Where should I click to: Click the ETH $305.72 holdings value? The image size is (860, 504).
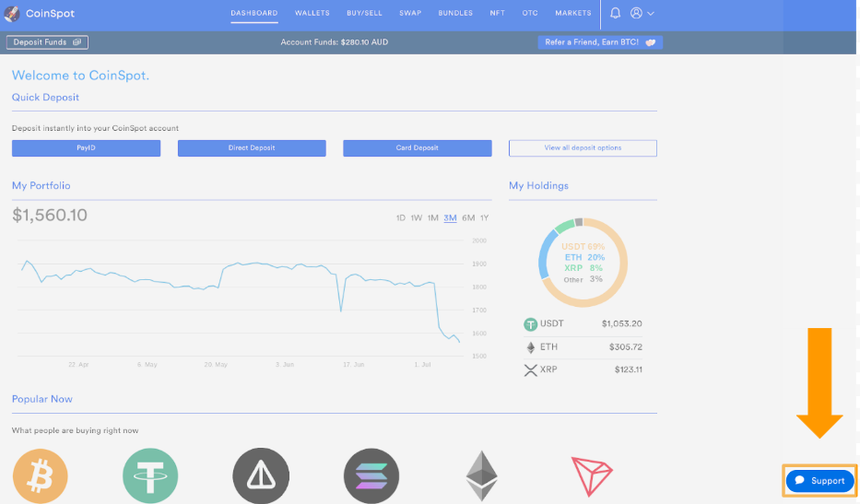(x=626, y=347)
